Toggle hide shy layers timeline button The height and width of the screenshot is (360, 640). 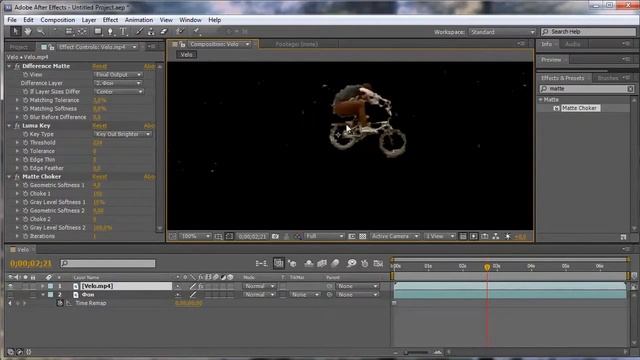(x=309, y=263)
